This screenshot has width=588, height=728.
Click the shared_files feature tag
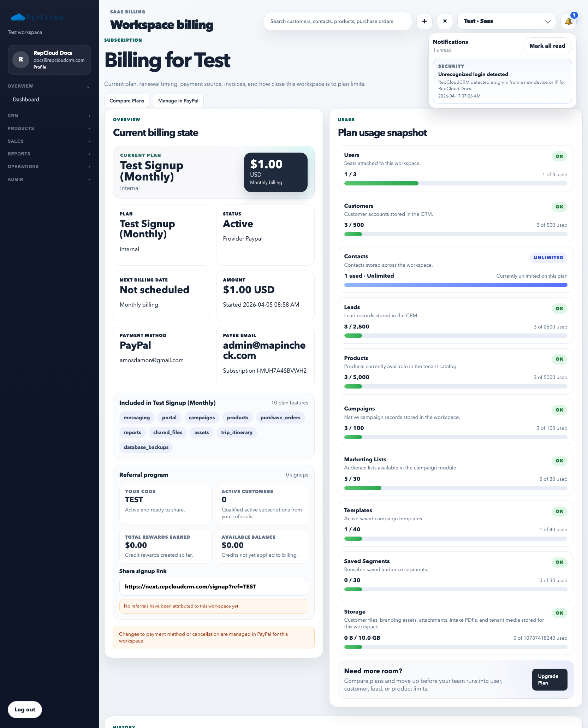click(x=168, y=432)
